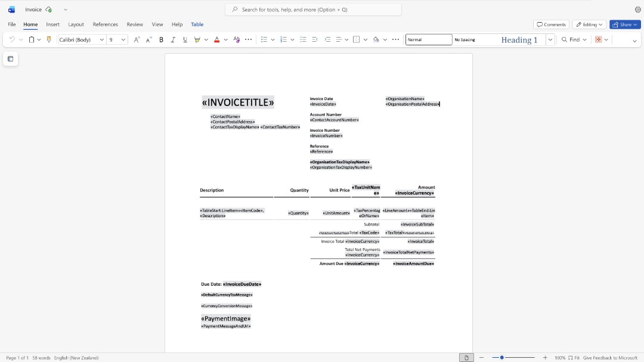Click the page view icon in status bar

click(466, 358)
